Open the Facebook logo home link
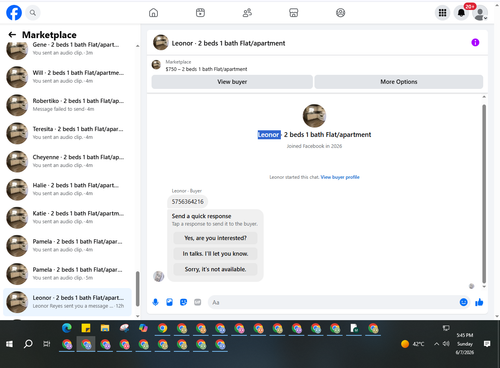 tap(14, 13)
